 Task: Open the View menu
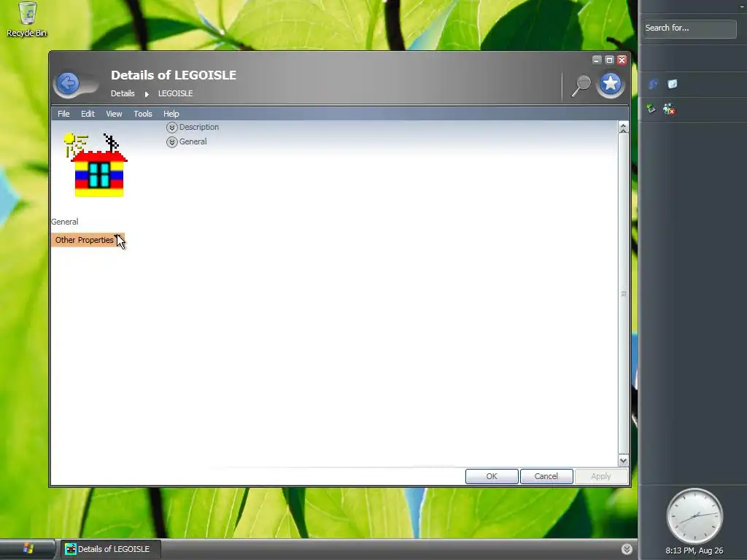(x=114, y=114)
